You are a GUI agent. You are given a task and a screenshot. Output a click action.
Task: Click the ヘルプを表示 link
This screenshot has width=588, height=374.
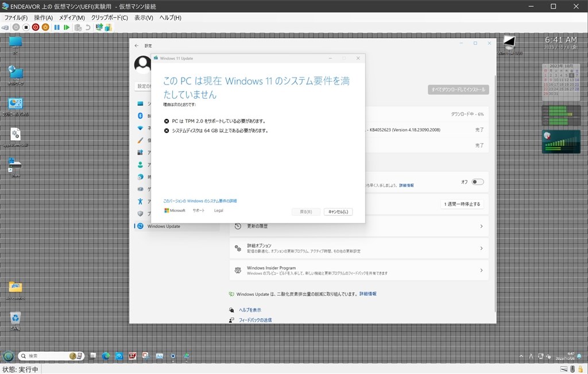pos(250,310)
